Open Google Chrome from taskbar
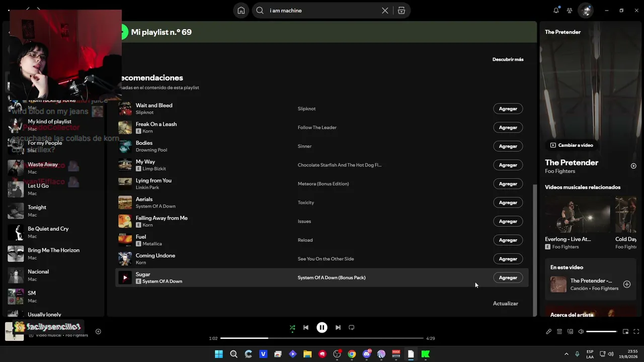This screenshot has width=644, height=362. 352,354
